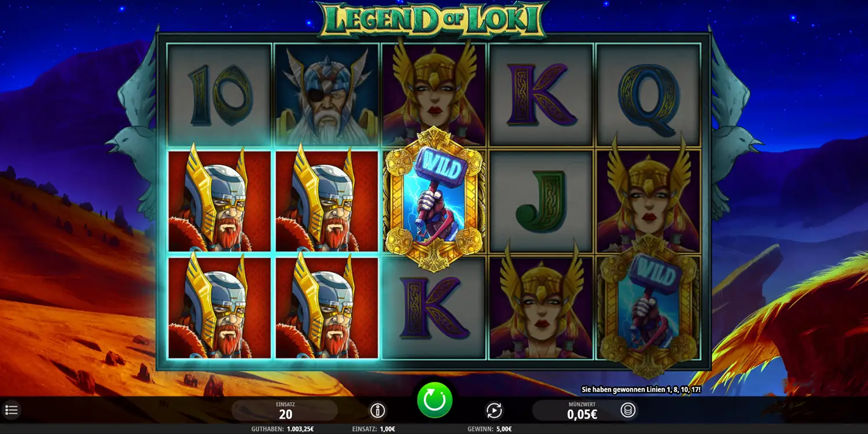The image size is (868, 434).
Task: Click the green J symbol
Action: tap(540, 202)
